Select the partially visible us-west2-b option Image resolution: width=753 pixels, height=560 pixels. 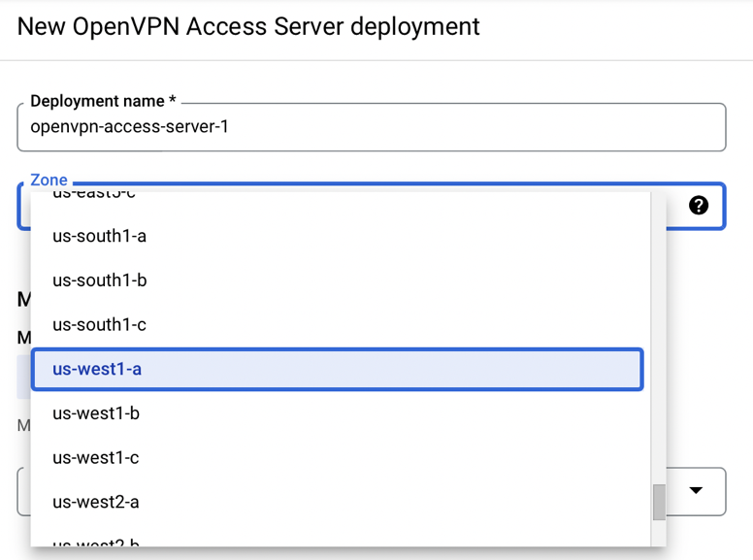pyautogui.click(x=96, y=542)
